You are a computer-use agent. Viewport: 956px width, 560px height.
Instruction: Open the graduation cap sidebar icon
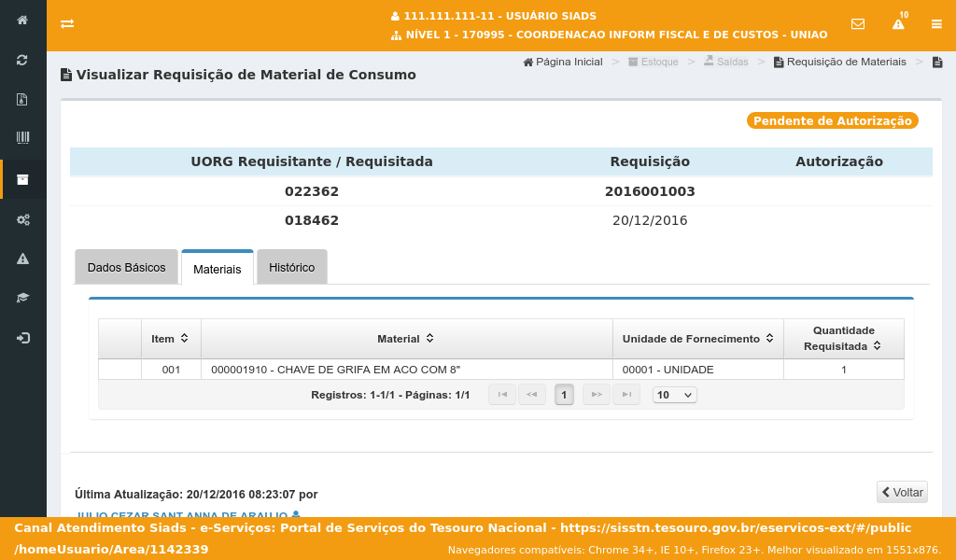[22, 298]
